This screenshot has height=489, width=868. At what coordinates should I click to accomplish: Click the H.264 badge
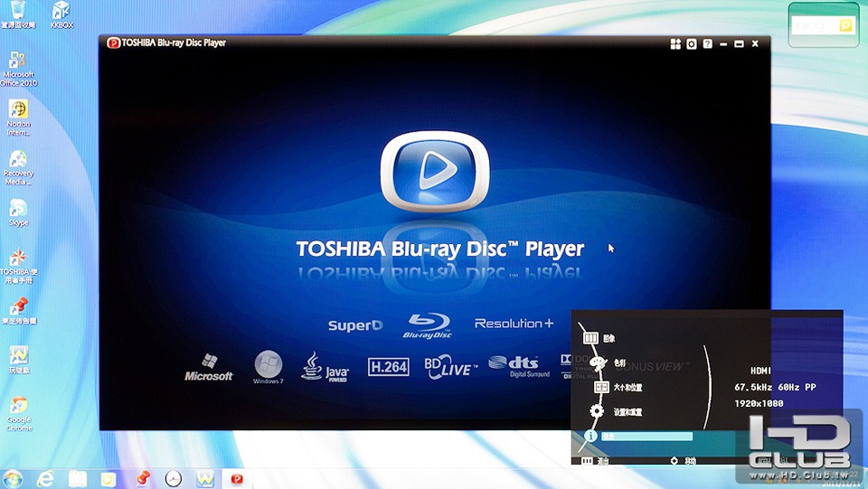389,366
